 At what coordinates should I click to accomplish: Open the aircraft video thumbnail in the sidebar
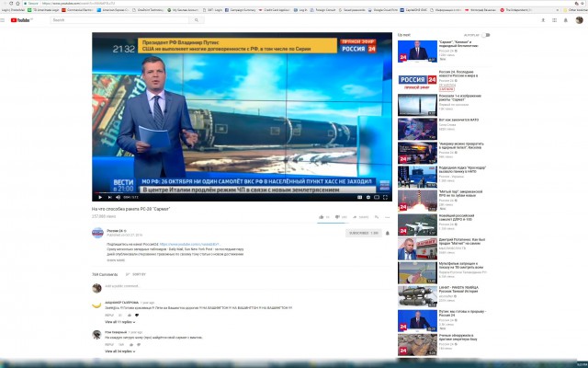pyautogui.click(x=417, y=224)
